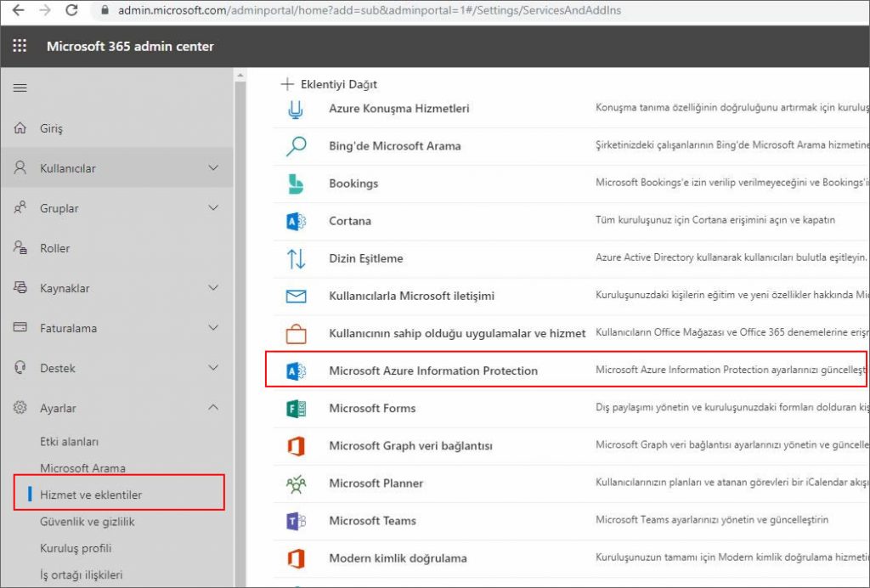Click the Bookings app icon
This screenshot has width=870, height=588.
pyautogui.click(x=296, y=184)
